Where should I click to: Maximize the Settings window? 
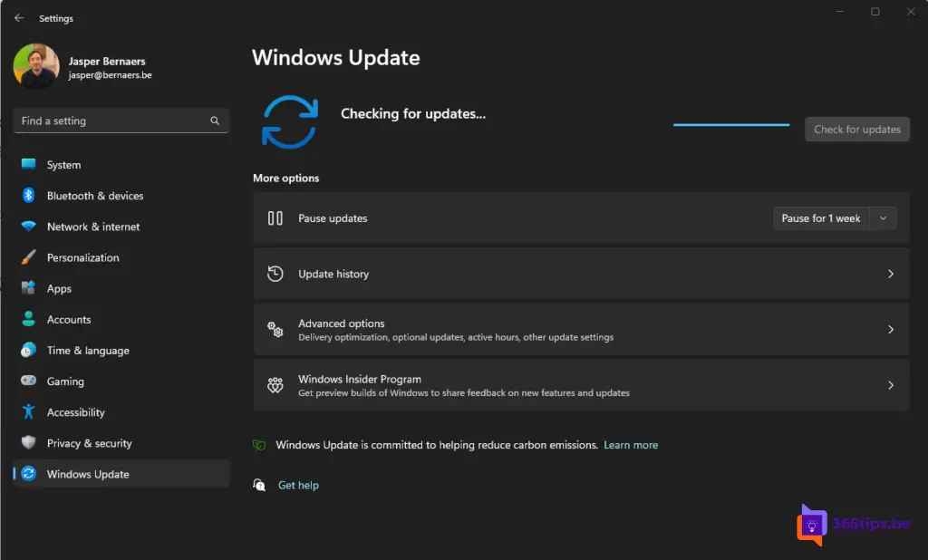click(875, 11)
